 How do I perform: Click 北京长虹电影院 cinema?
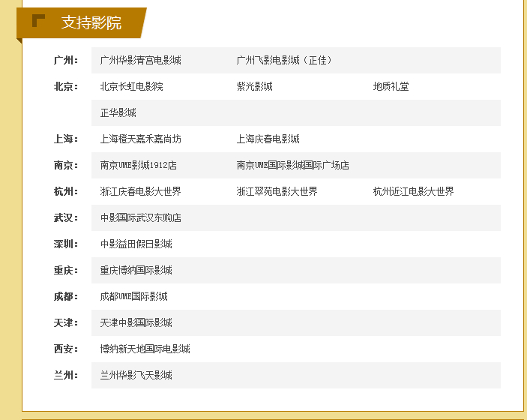131,87
